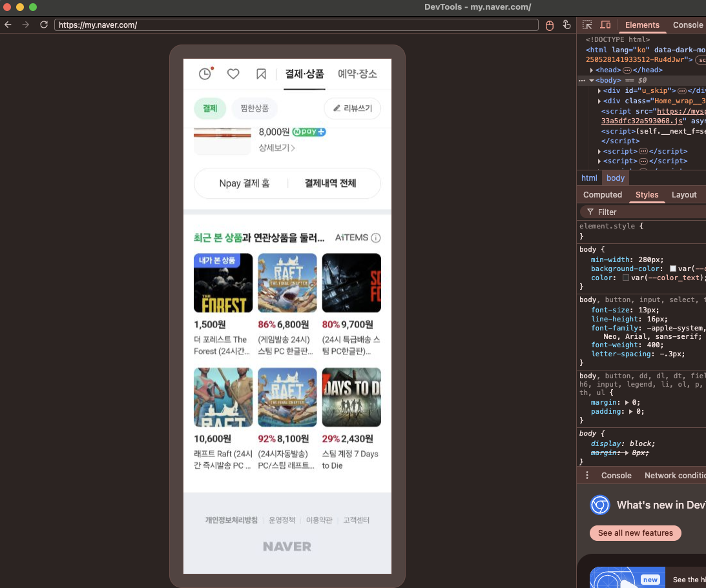Viewport: 706px width, 588px height.
Task: Select body in the breadcrumb bar
Action: pyautogui.click(x=615, y=178)
